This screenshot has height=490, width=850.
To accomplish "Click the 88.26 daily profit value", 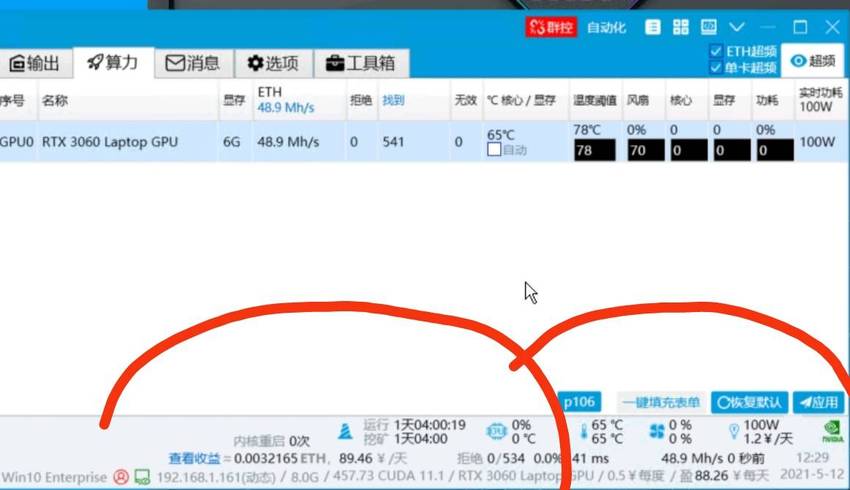I will (x=711, y=476).
